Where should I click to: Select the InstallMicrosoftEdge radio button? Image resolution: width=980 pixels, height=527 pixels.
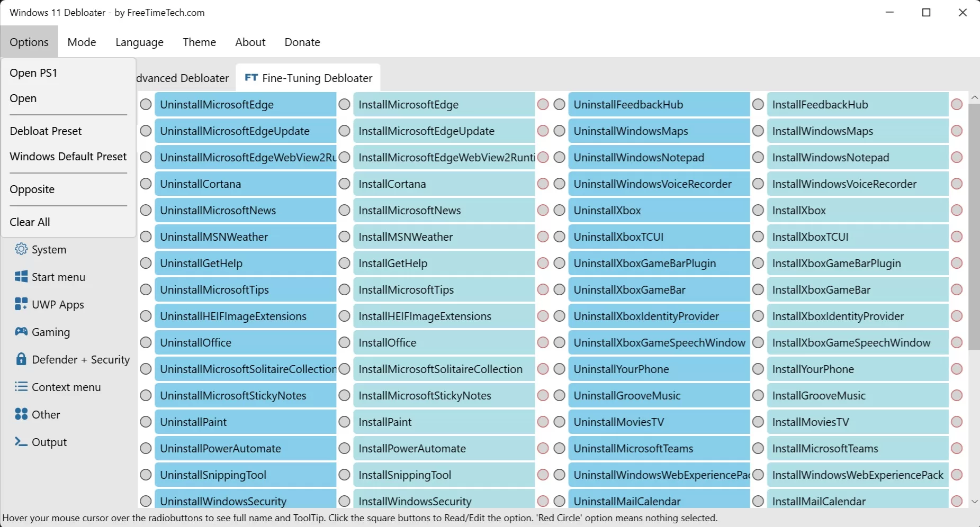tap(344, 104)
